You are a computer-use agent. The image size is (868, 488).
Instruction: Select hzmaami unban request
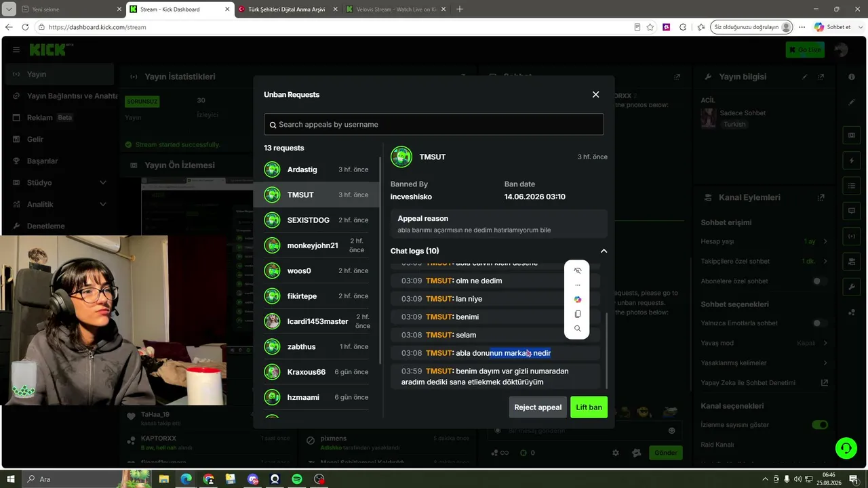click(316, 397)
